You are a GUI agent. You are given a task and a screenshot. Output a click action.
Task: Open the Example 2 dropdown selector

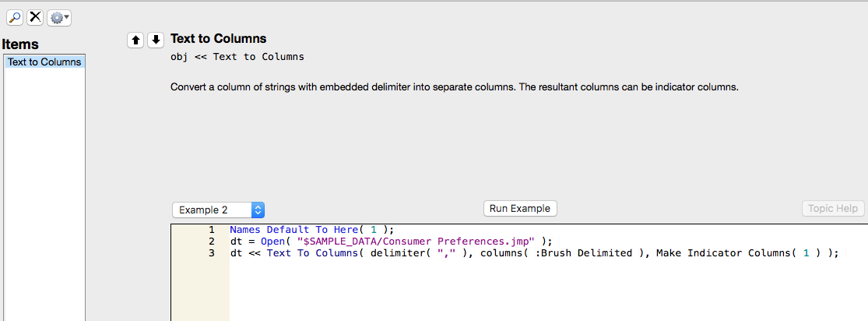[219, 210]
